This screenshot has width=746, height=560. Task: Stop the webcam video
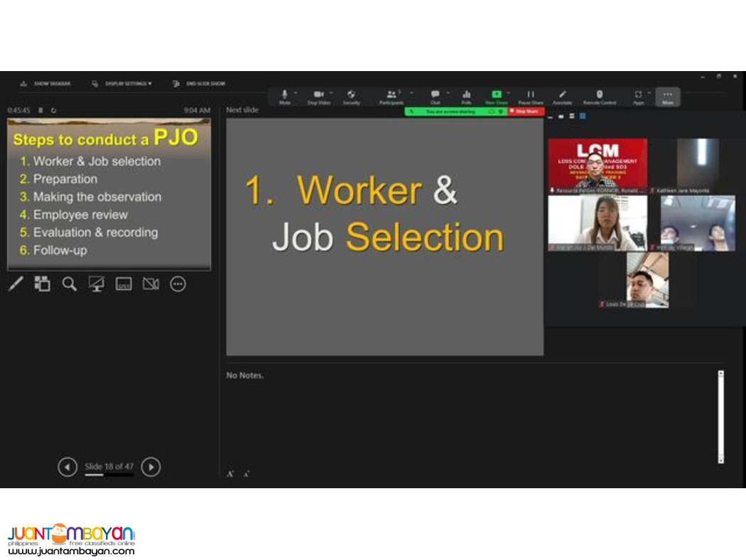click(x=317, y=94)
